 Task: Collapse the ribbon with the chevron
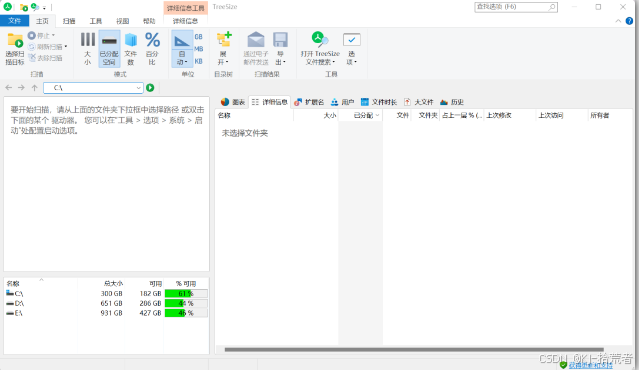pyautogui.click(x=618, y=21)
